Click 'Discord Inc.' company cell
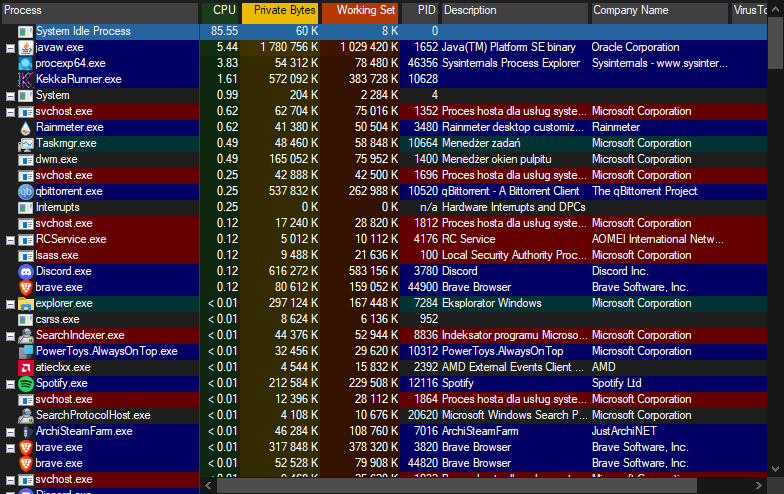This screenshot has height=494, width=784. [620, 271]
